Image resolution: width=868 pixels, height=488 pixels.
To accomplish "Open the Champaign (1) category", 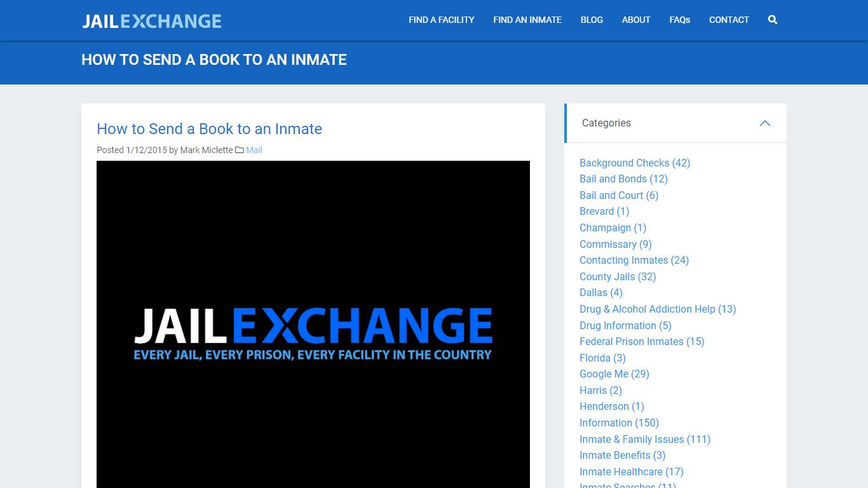I will click(613, 227).
